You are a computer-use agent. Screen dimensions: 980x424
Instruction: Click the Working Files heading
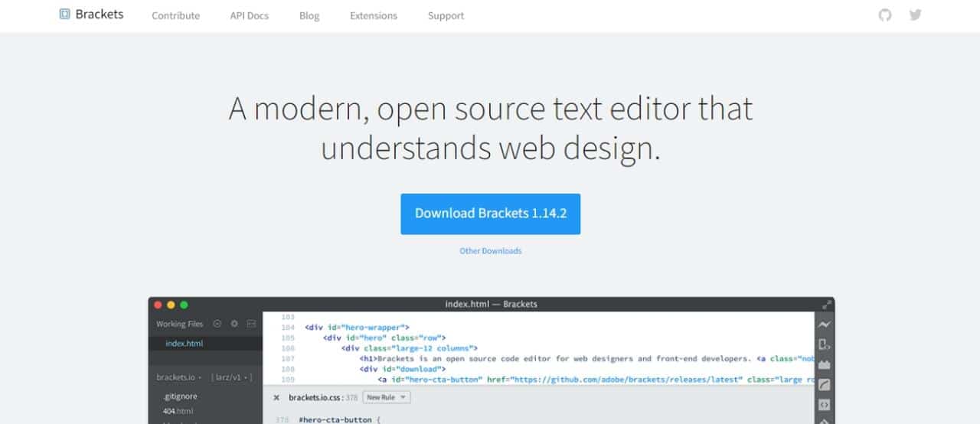tap(180, 324)
